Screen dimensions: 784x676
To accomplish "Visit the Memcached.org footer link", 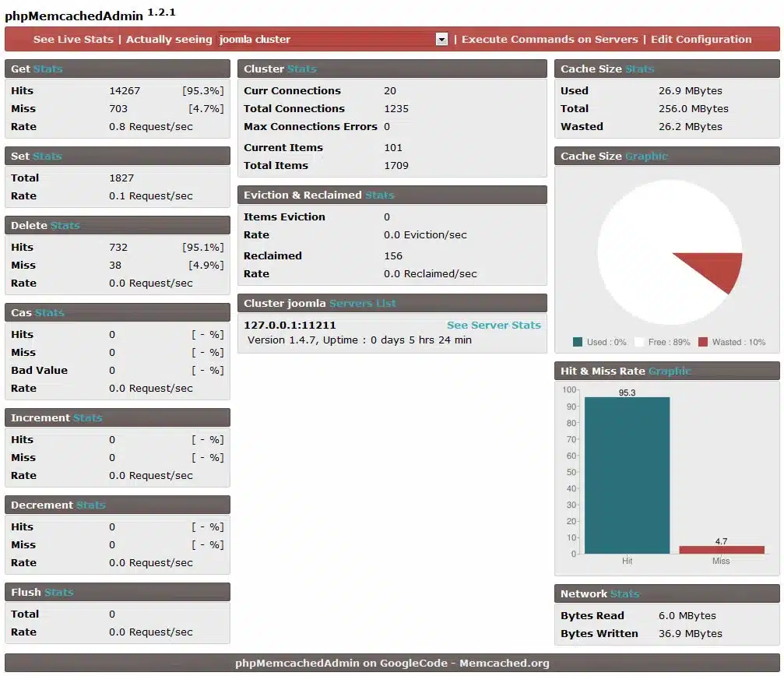I will pyautogui.click(x=505, y=663).
